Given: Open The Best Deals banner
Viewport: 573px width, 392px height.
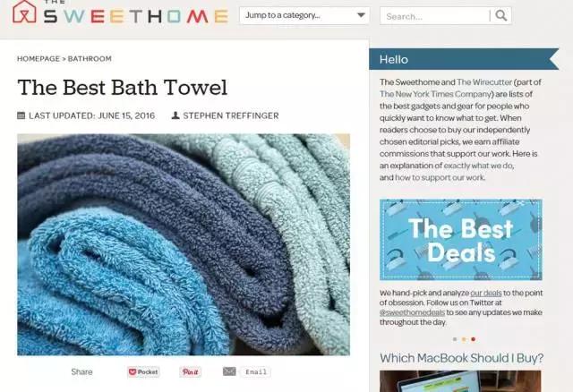Looking at the screenshot, I should (x=461, y=240).
